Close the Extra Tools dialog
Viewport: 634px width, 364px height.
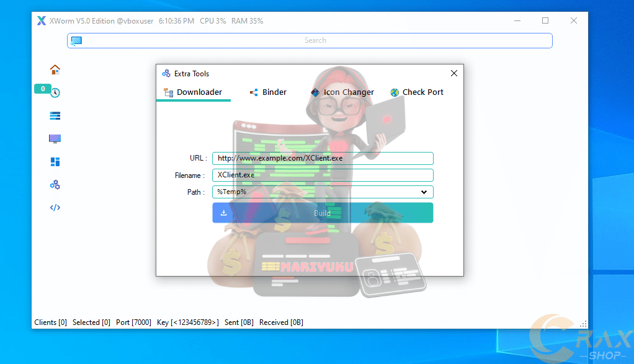click(453, 73)
